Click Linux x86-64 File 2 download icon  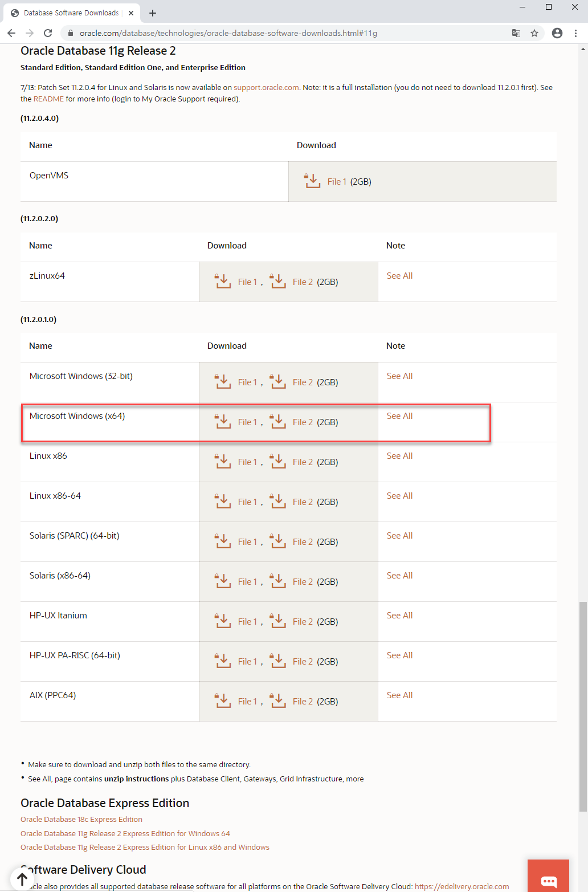click(x=277, y=501)
